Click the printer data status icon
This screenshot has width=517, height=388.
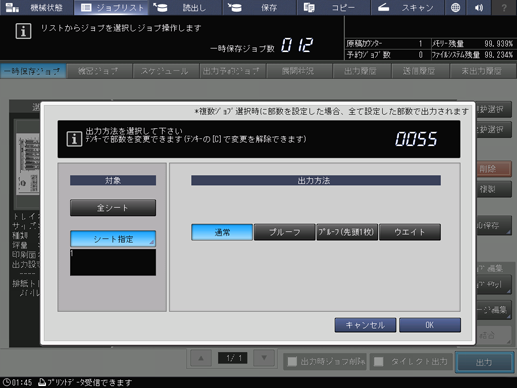point(42,382)
